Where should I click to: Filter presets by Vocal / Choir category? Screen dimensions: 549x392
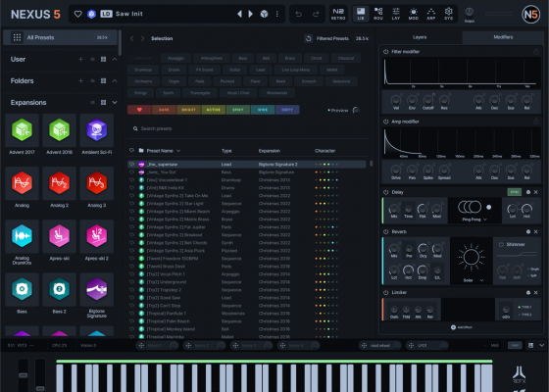[238, 93]
